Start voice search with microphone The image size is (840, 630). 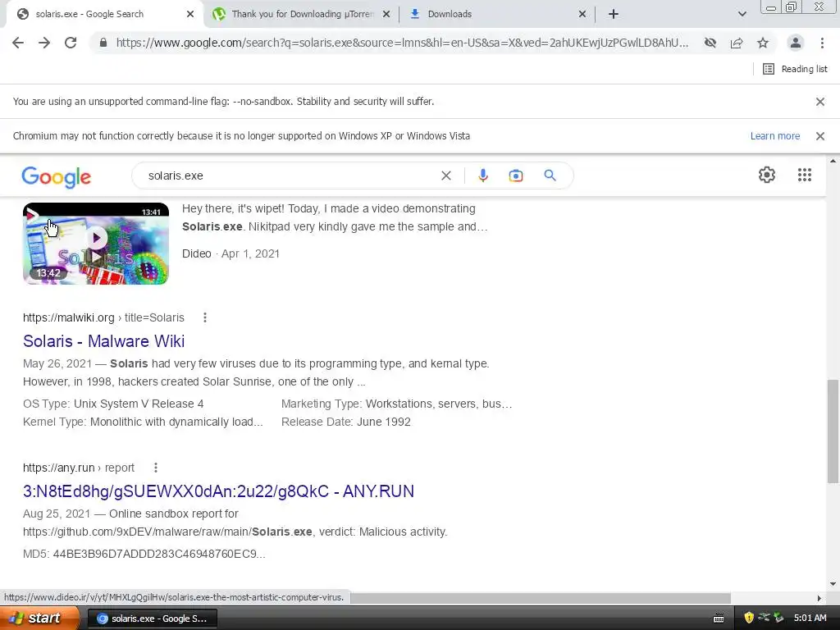tap(482, 176)
